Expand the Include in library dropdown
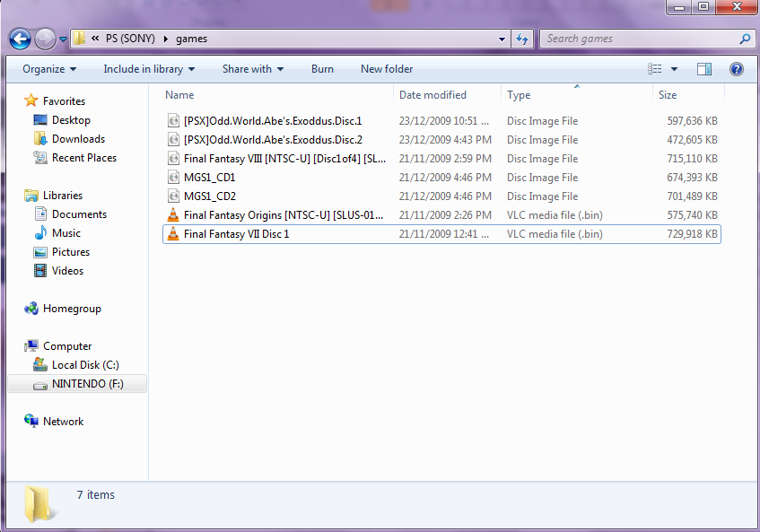 (x=148, y=69)
